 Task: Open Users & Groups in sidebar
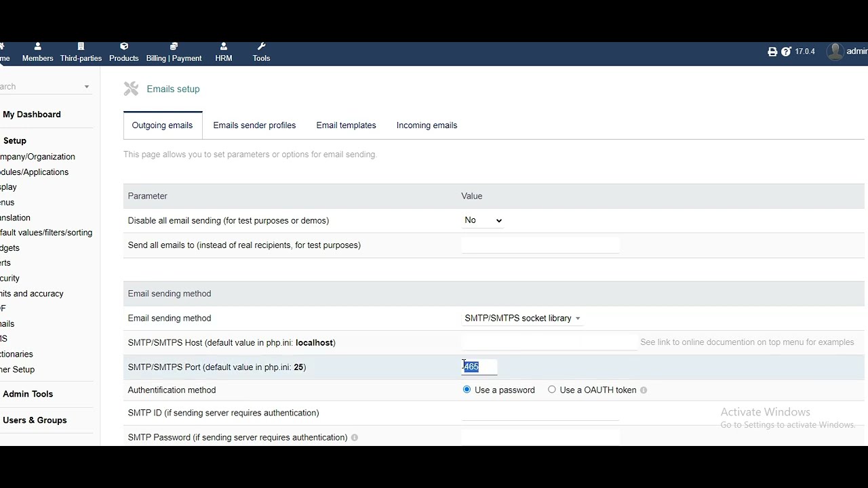[x=35, y=420]
